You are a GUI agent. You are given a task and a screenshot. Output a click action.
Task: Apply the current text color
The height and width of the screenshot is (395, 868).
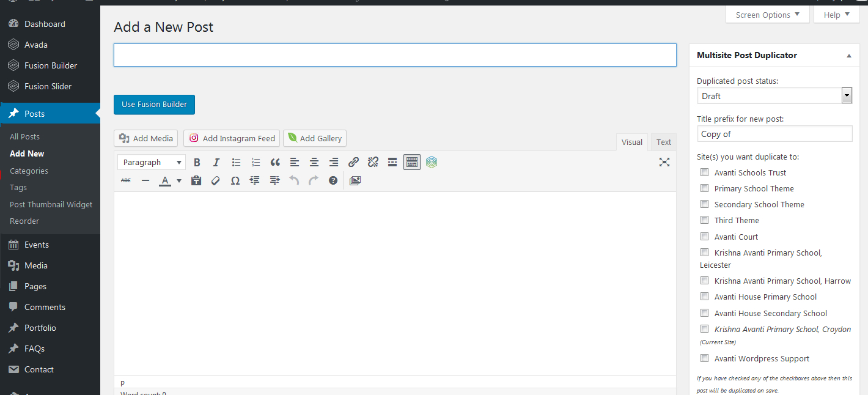click(164, 180)
